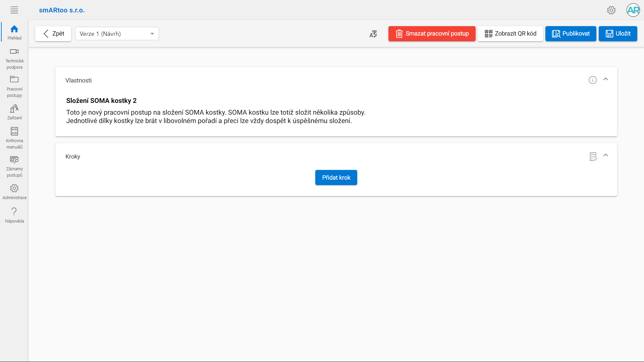Viewport: 644px width, 362px height.
Task: Open the Přehled home page
Action: [14, 32]
